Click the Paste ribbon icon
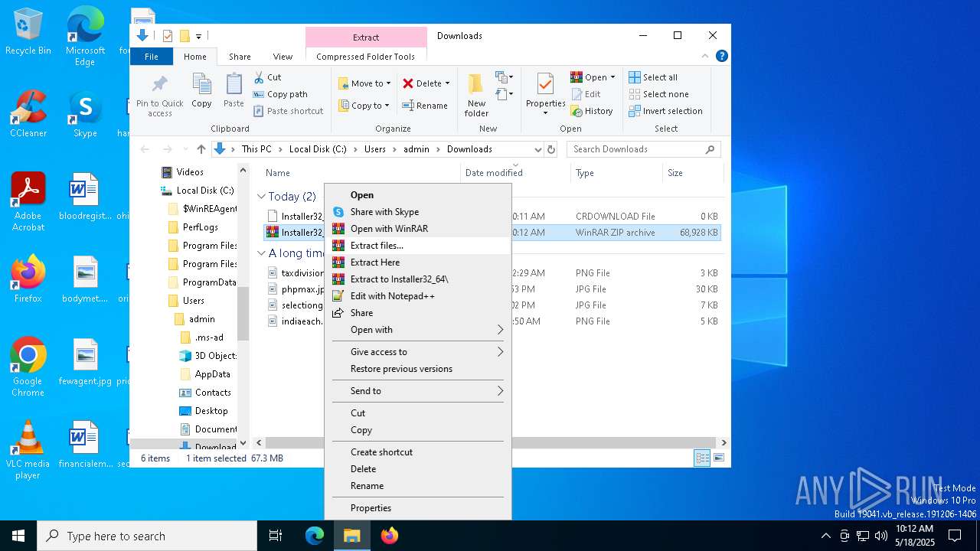The image size is (980, 551). tap(234, 90)
